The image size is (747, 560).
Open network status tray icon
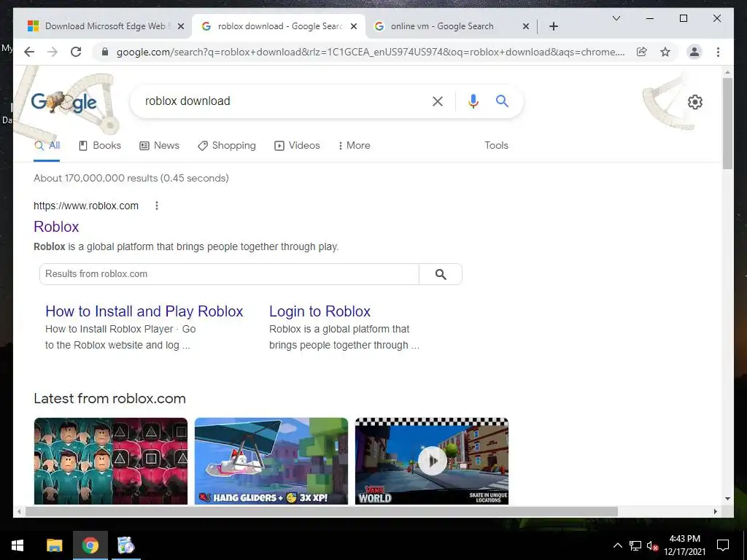coord(635,545)
